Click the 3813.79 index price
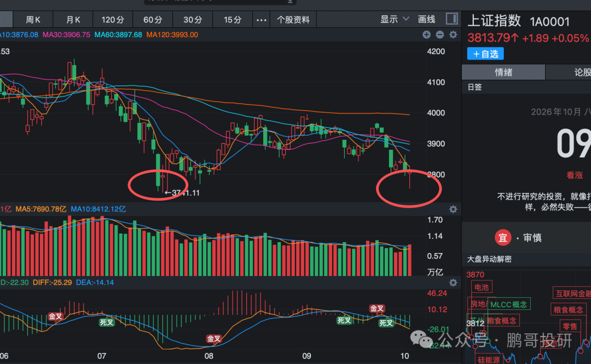Image resolution: width=591 pixels, height=364 pixels. pyautogui.click(x=493, y=38)
